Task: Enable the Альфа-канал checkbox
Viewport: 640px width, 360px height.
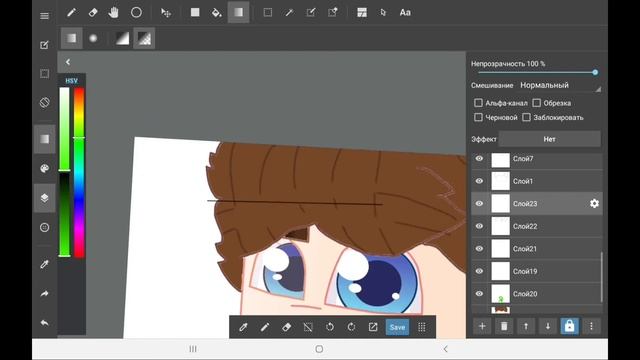Action: [478, 103]
